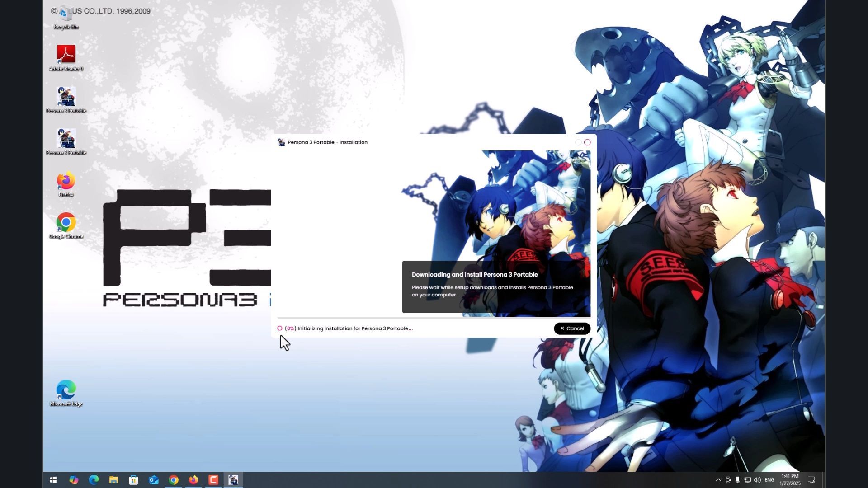
Task: Open Microsoft Store from the taskbar
Action: click(133, 480)
